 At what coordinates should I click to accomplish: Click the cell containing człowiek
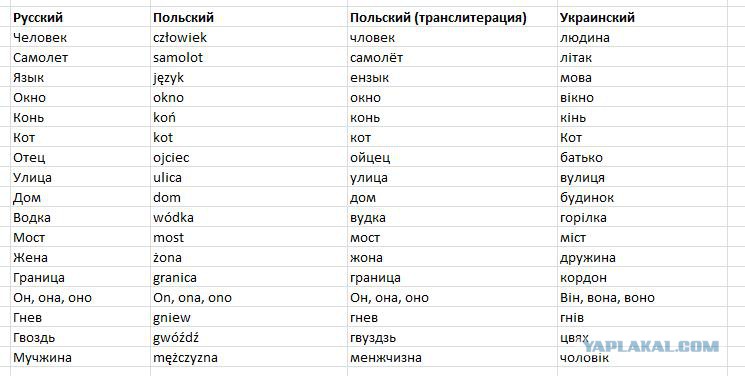pos(248,37)
